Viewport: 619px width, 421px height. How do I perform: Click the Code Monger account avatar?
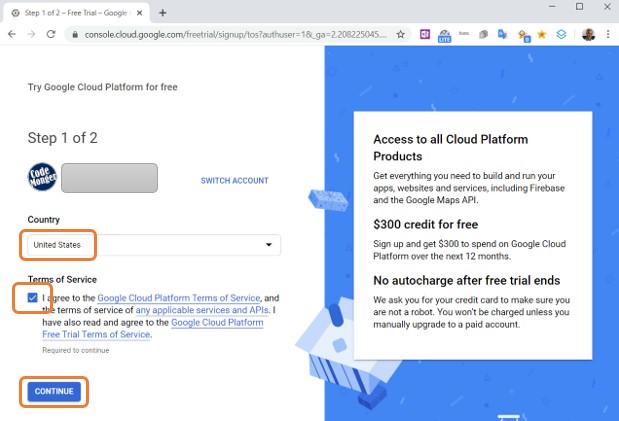42,177
